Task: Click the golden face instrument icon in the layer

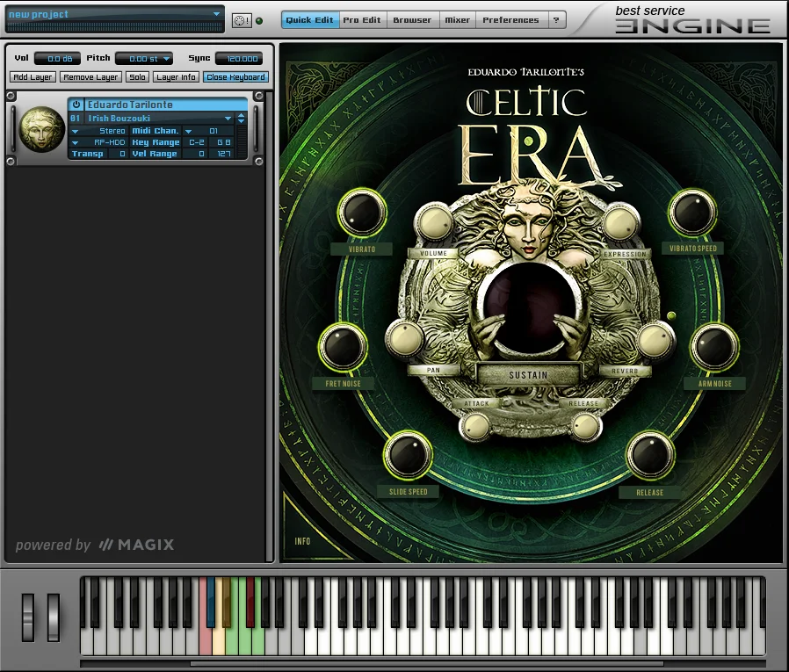Action: coord(41,129)
